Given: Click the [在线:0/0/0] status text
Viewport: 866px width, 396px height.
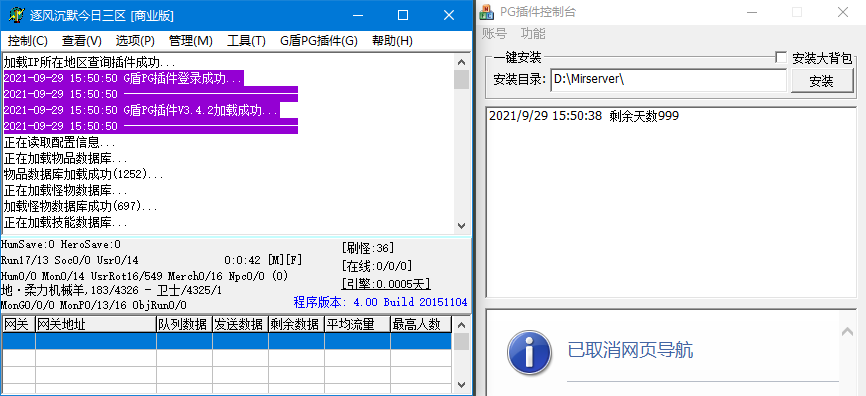Looking at the screenshot, I should (377, 266).
